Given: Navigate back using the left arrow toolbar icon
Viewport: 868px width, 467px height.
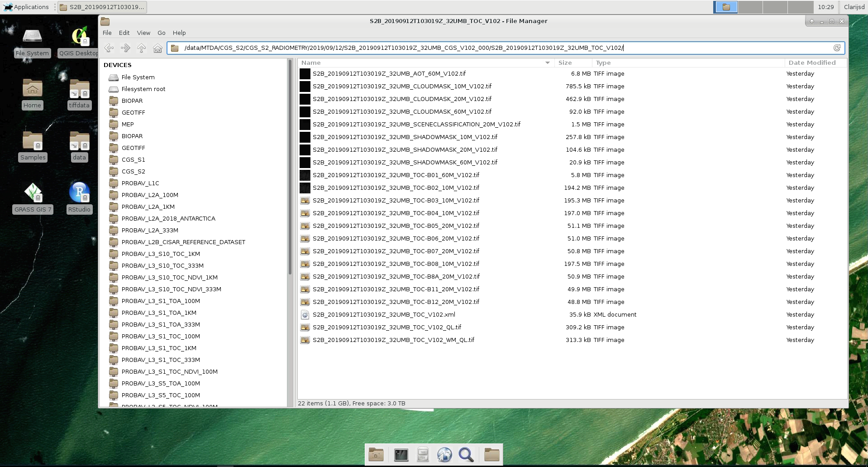Looking at the screenshot, I should click(x=109, y=48).
